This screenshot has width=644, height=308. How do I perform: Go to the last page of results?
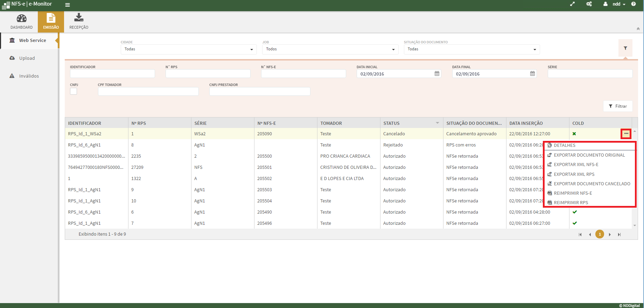[x=619, y=235]
